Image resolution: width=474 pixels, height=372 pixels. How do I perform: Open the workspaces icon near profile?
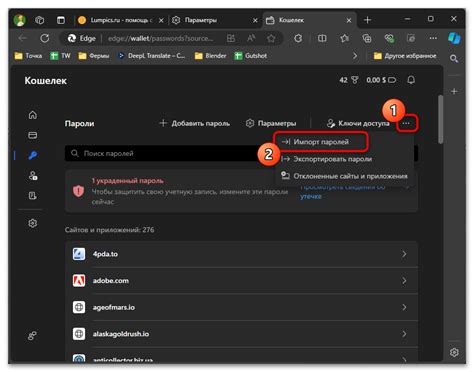[x=40, y=20]
